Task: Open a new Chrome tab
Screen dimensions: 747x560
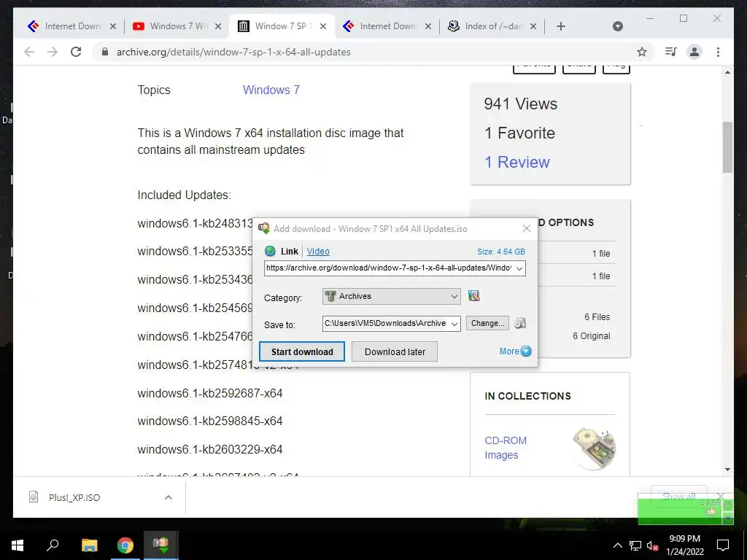Action: [561, 26]
